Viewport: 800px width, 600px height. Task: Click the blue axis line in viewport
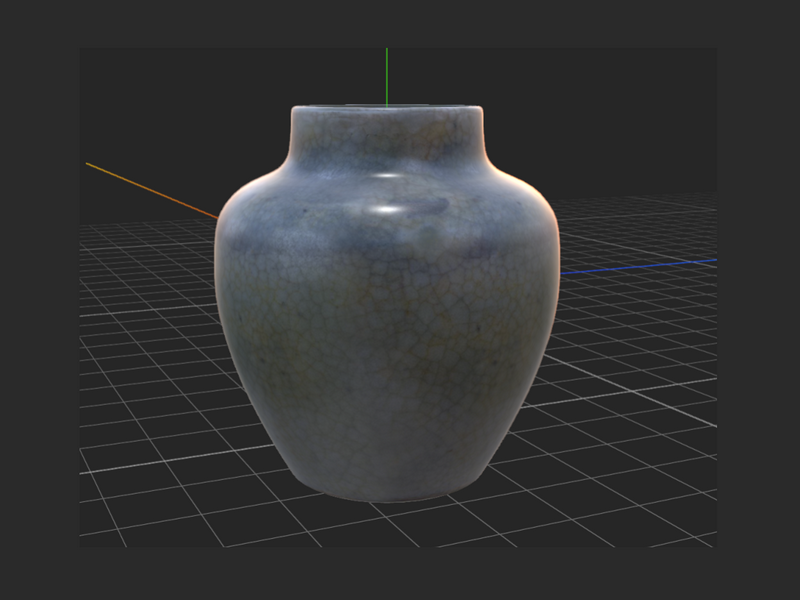(639, 266)
